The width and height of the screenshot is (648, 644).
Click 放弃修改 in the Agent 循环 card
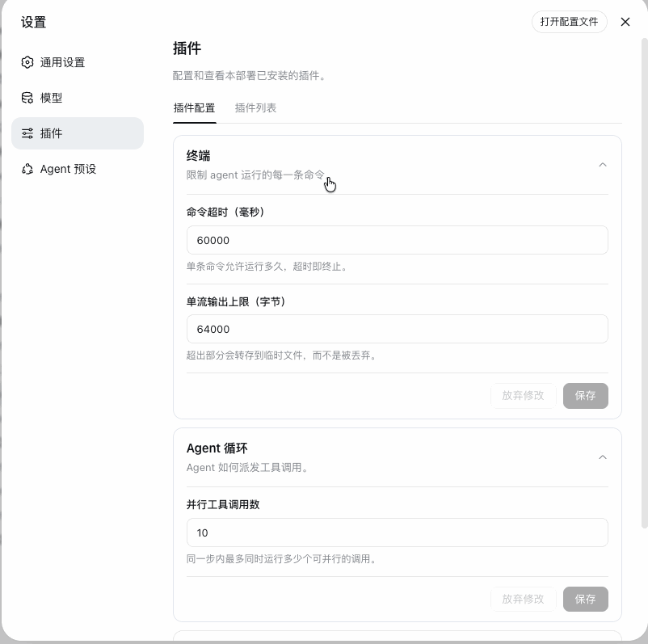(x=523, y=599)
